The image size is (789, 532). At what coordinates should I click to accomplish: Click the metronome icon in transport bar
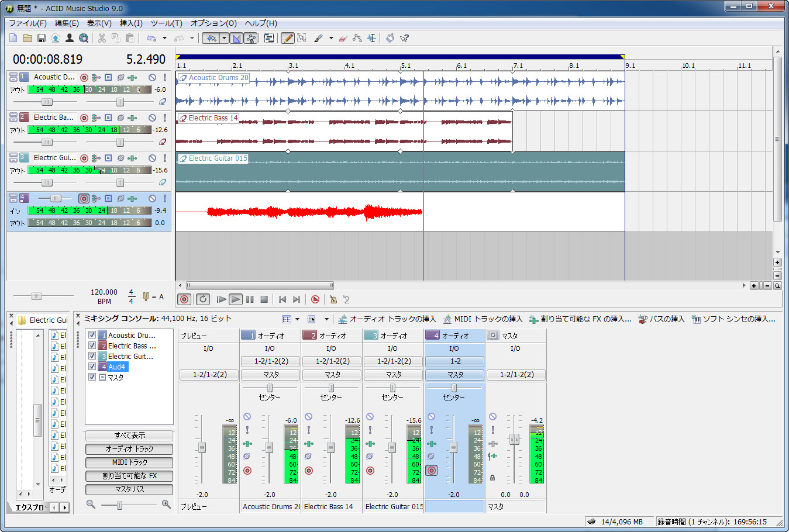[x=333, y=299]
